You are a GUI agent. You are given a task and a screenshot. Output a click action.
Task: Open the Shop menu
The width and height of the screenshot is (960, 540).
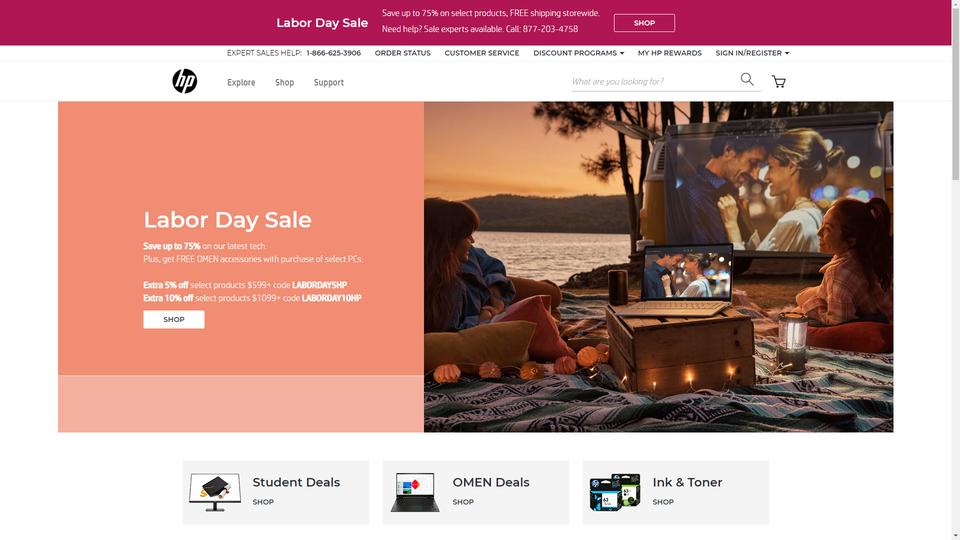[284, 82]
